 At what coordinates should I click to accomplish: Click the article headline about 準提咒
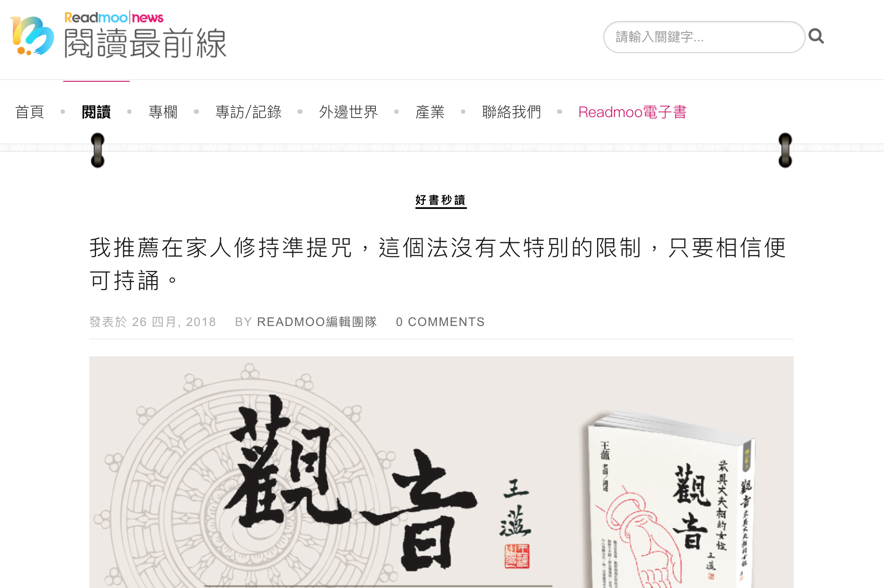tap(438, 264)
